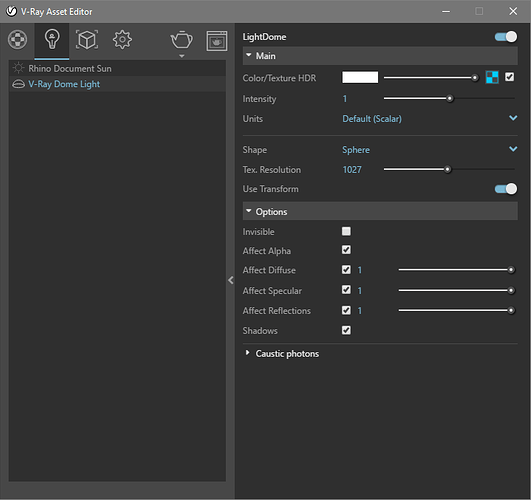The width and height of the screenshot is (531, 500).
Task: Click the Affect Specular value field
Action: pos(360,290)
